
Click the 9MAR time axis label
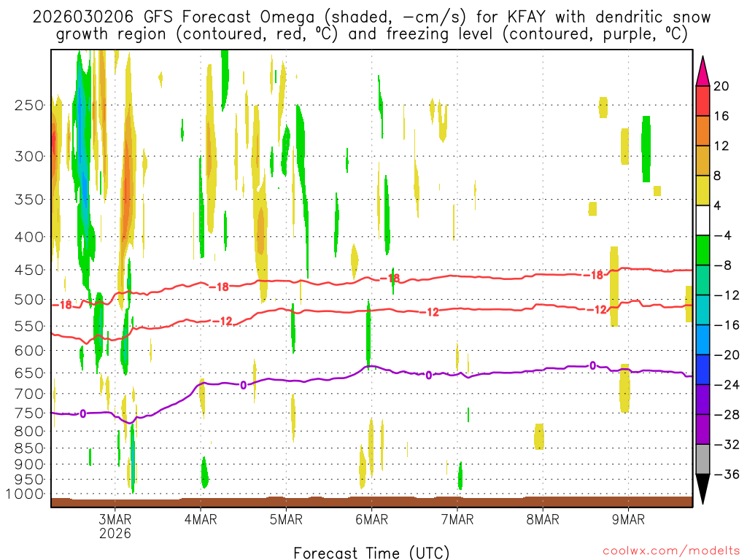(629, 519)
